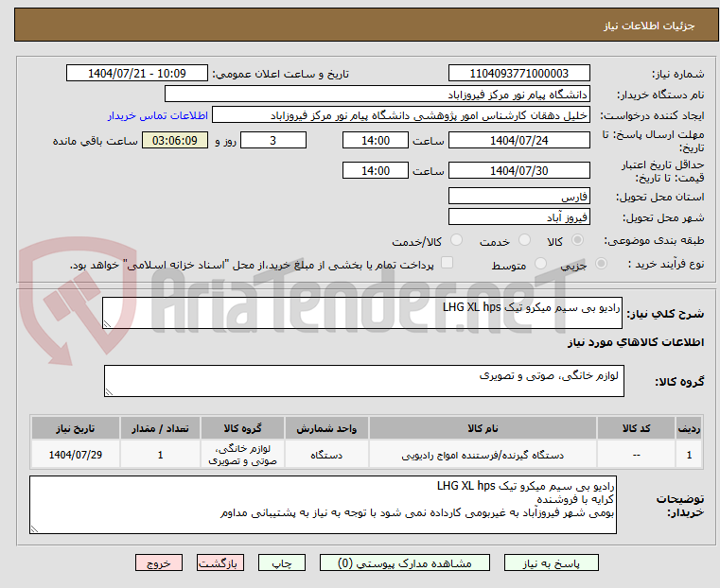Toggle اسناد خزانه اسلامی payment checkbox

447,263
